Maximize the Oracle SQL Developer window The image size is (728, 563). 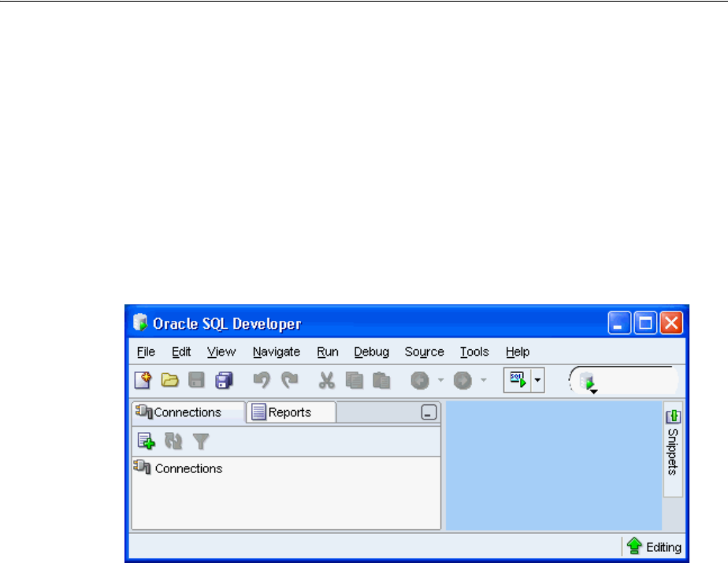pos(645,323)
